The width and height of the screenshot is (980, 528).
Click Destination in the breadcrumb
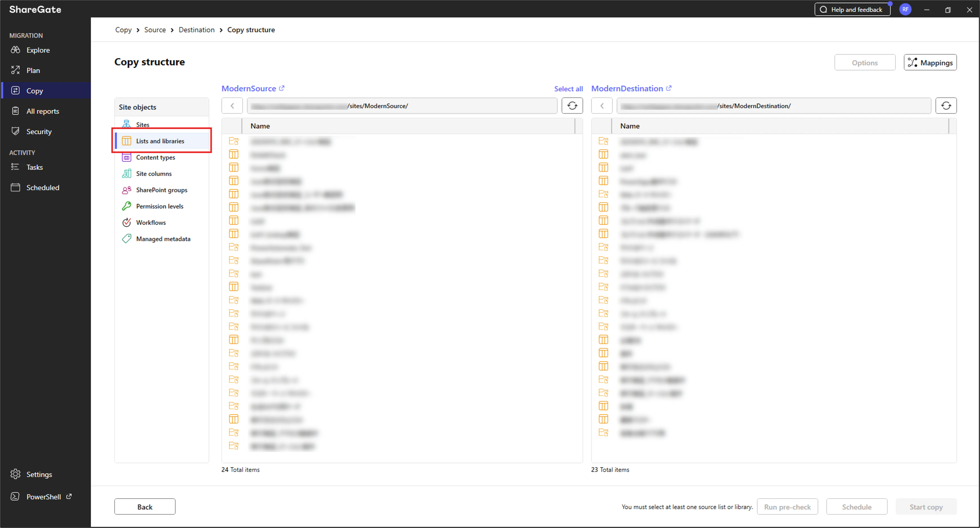tap(197, 30)
